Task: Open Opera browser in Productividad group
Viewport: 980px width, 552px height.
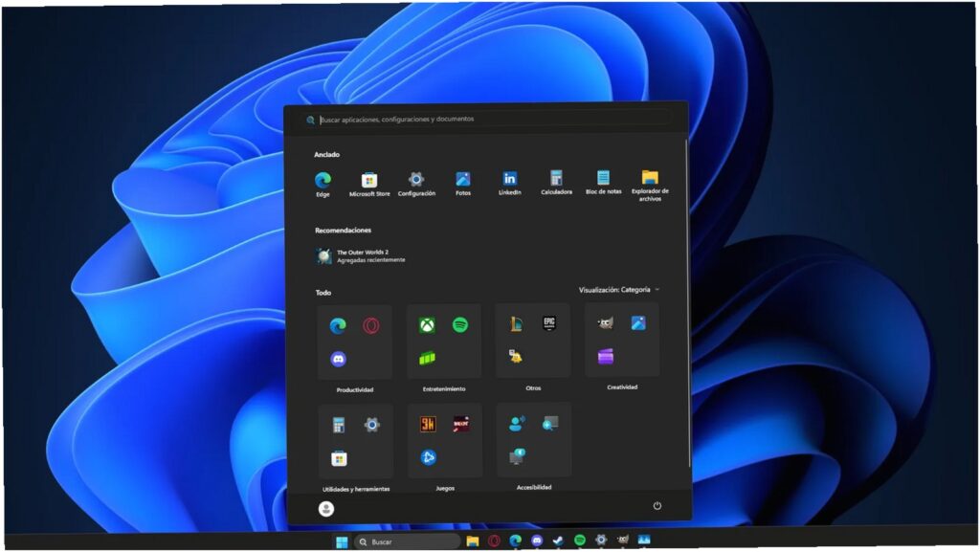Action: pos(370,326)
